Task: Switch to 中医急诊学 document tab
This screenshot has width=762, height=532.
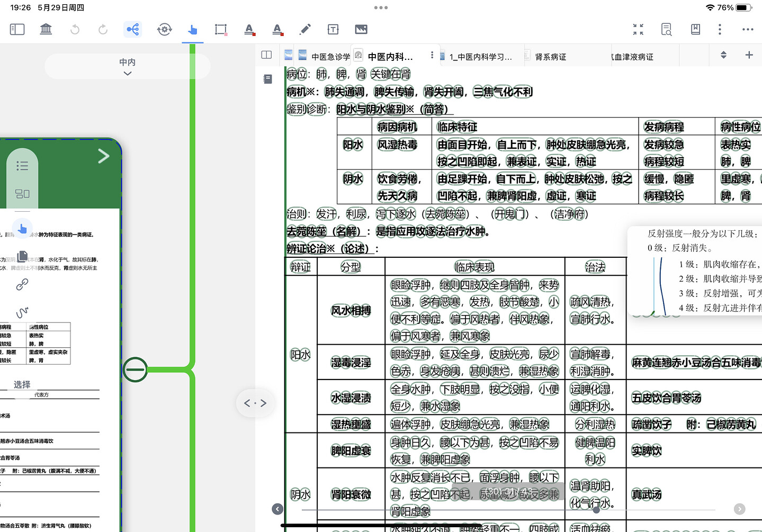Action: tap(325, 56)
